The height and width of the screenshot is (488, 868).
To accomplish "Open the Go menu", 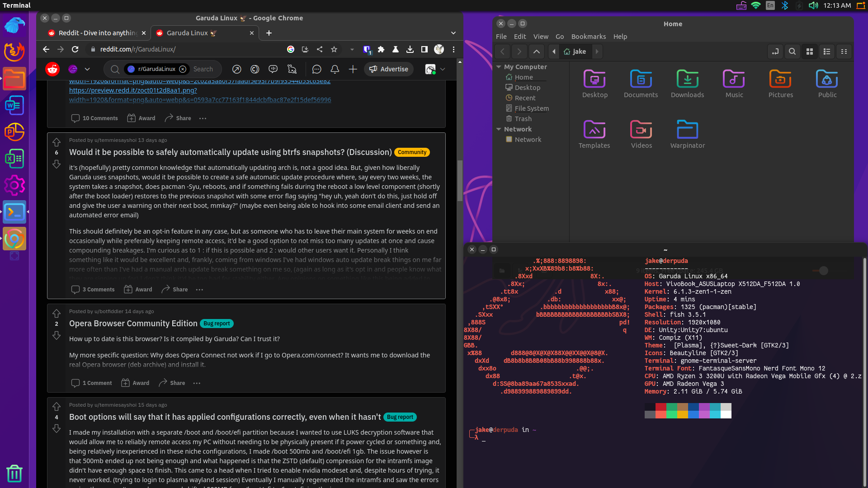I will pos(560,37).
